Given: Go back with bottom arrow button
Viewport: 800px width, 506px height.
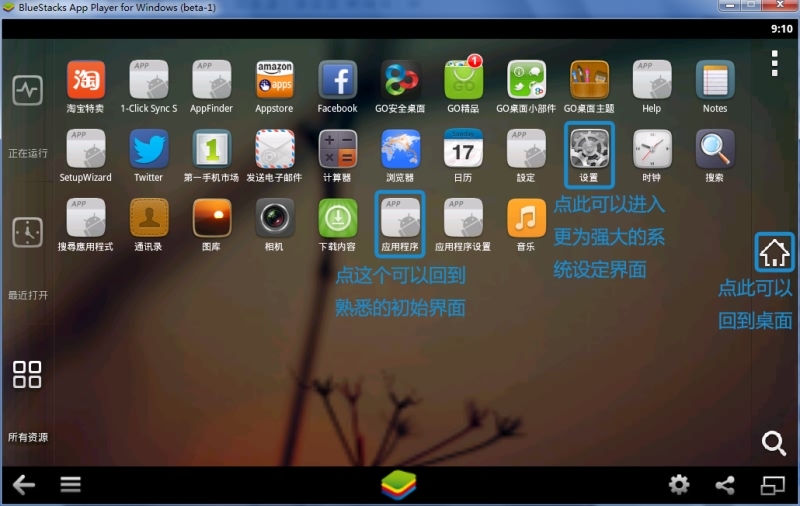Looking at the screenshot, I should point(23,485).
